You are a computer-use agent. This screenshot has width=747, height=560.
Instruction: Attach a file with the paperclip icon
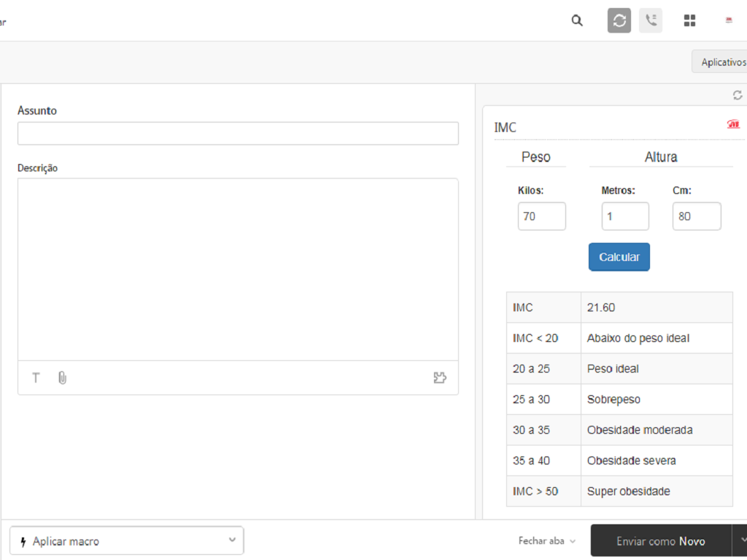62,378
